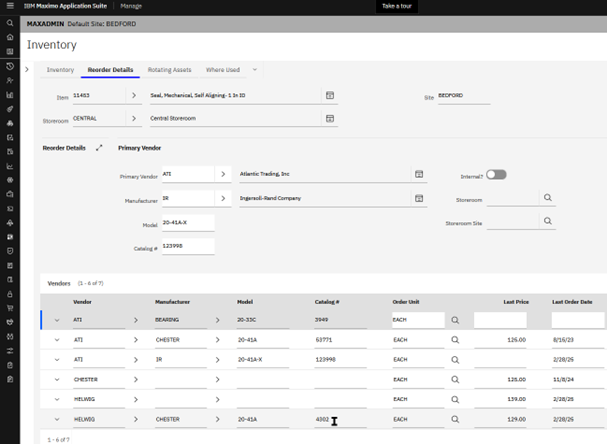Click lookup magnifier for Storeroom Site field
Viewport: 607px width, 444px height.
coord(548,221)
